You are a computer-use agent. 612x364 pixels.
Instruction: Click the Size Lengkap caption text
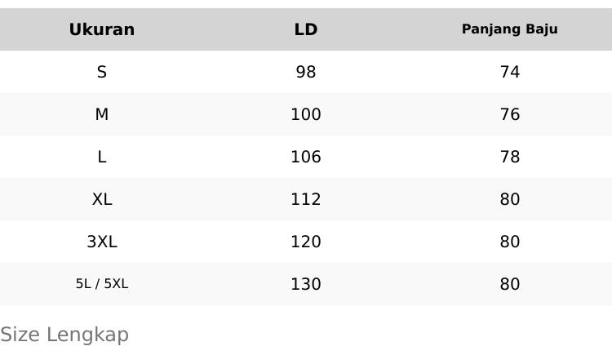point(64,335)
